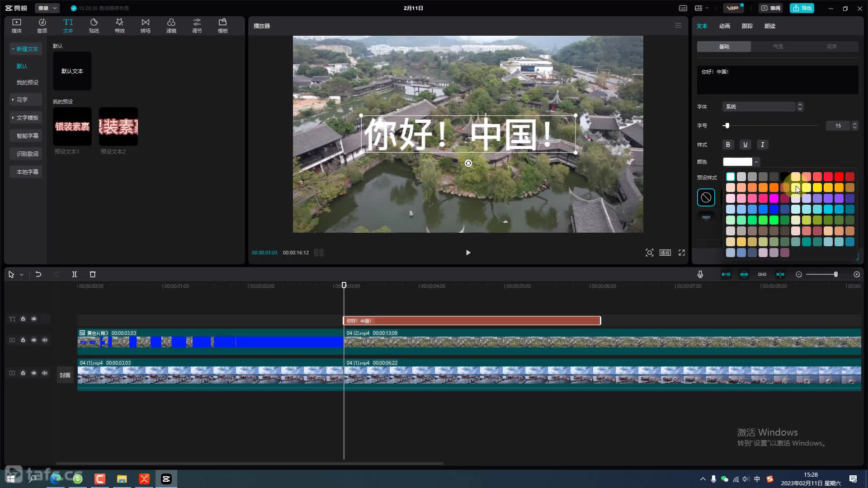Toggle italic text style

[763, 145]
